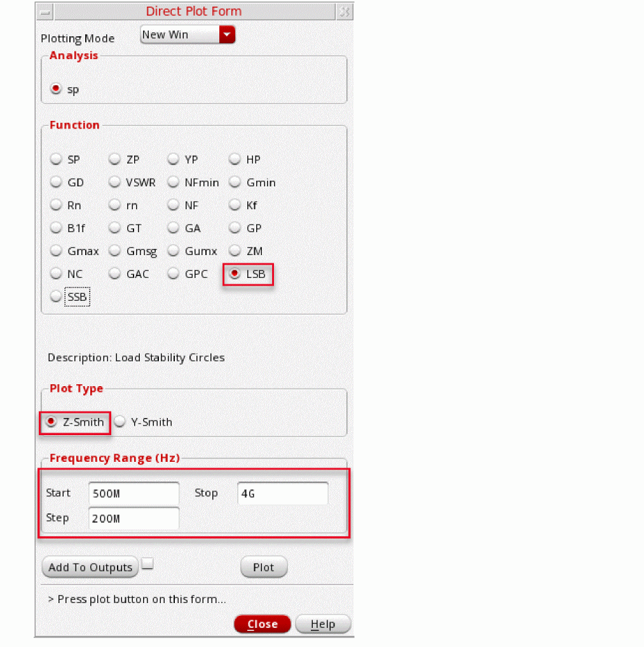644x647 pixels.
Task: Choose the NF function radio
Action: (173, 205)
